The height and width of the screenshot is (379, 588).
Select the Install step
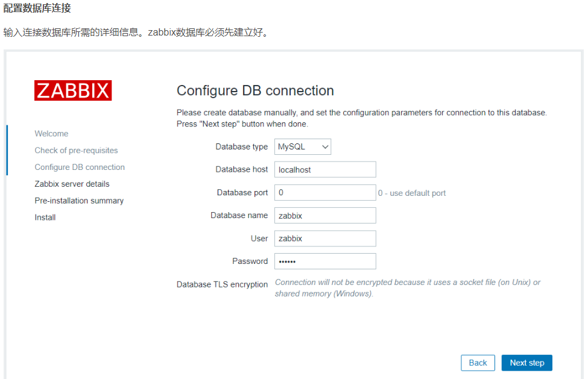coord(45,218)
